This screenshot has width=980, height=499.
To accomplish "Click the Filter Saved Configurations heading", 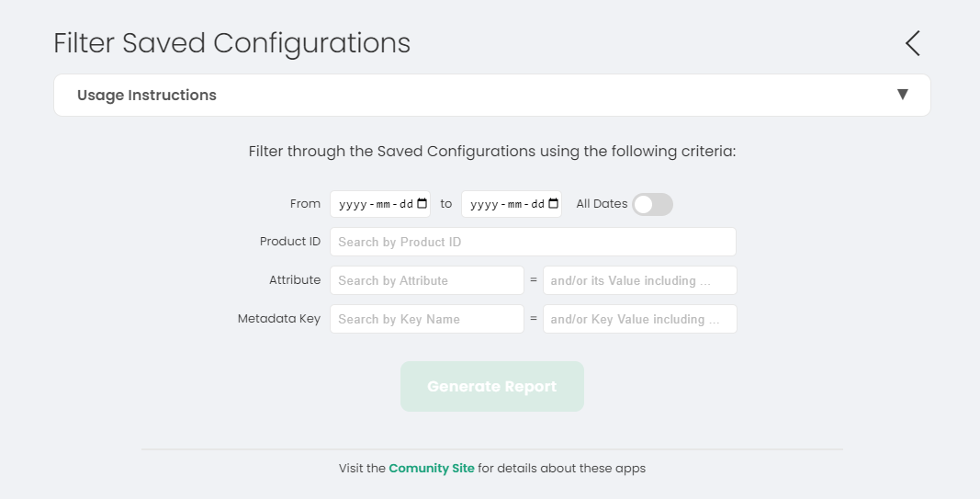I will point(231,43).
